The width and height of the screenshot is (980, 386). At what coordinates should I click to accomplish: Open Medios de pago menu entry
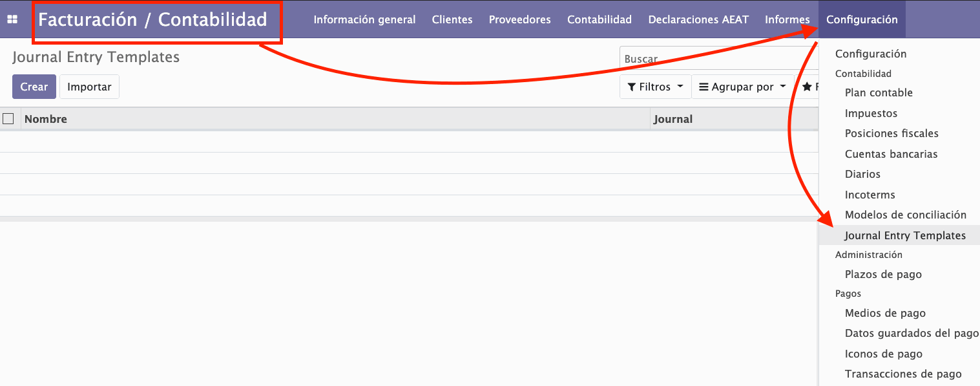[x=885, y=313]
